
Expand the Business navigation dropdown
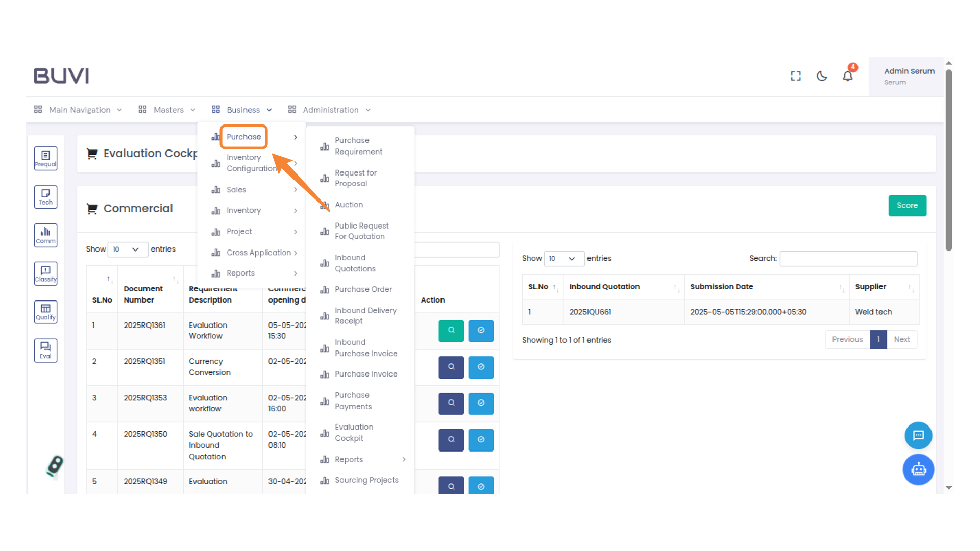click(242, 110)
